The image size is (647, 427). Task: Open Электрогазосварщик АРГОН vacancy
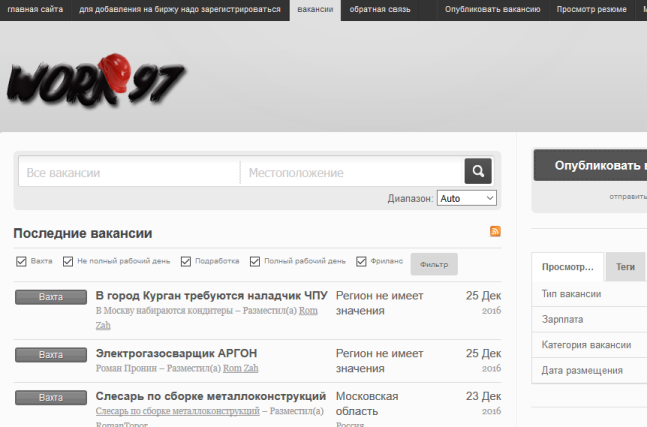point(176,353)
